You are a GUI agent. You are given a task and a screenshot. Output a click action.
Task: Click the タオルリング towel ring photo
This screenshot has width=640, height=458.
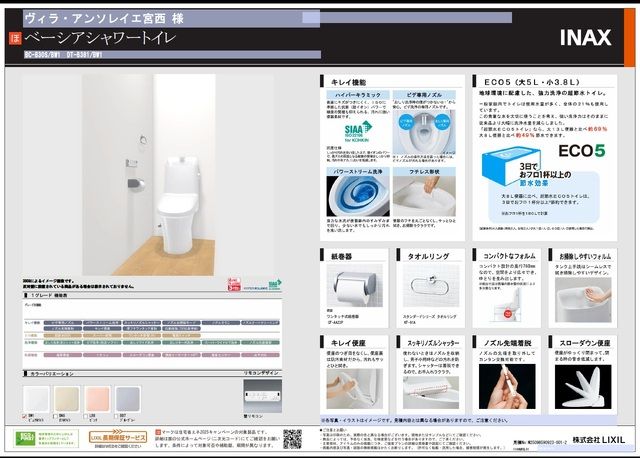click(431, 286)
